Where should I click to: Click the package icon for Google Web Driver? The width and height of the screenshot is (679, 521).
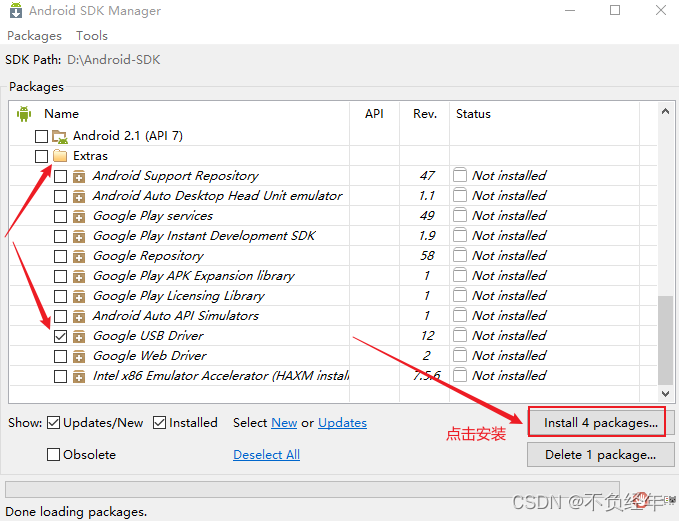point(79,356)
